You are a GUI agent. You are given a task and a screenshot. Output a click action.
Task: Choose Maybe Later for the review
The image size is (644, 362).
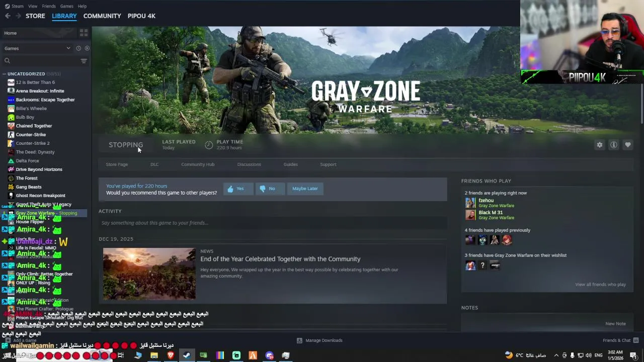point(305,189)
